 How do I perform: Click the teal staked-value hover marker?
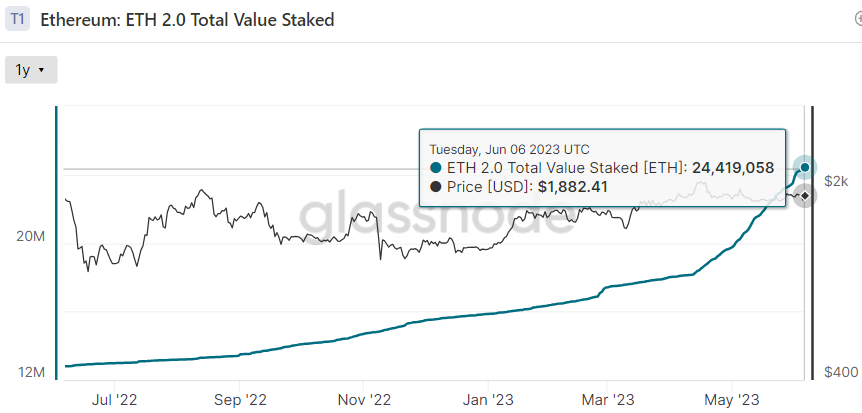point(807,166)
